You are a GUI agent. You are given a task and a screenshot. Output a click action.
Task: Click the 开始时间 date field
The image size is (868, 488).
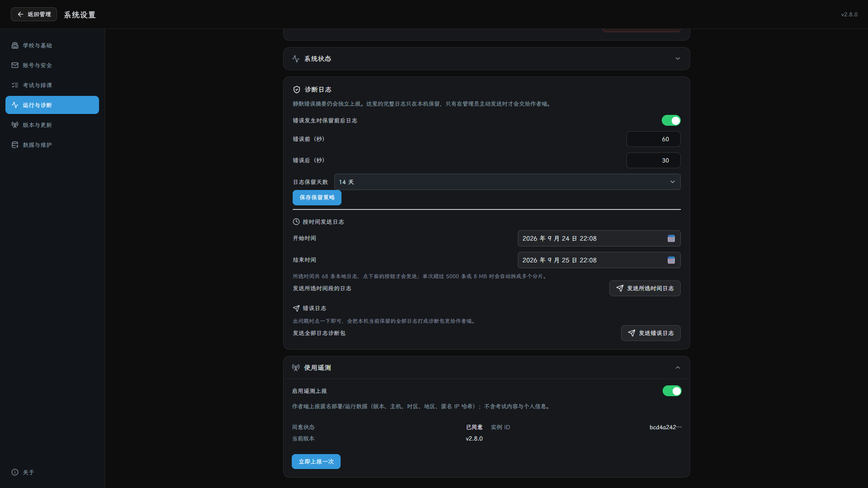(599, 238)
